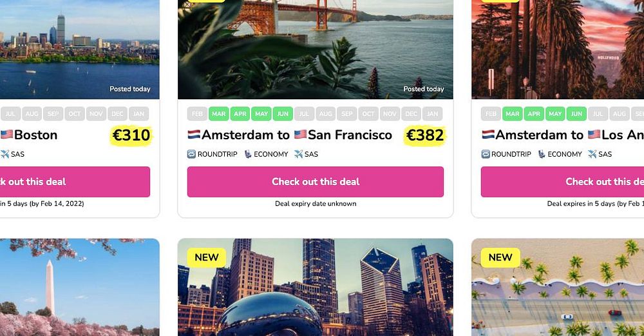Click the economy seat icon in San Francisco deal
Image resolution: width=644 pixels, height=336 pixels.
pyautogui.click(x=248, y=154)
